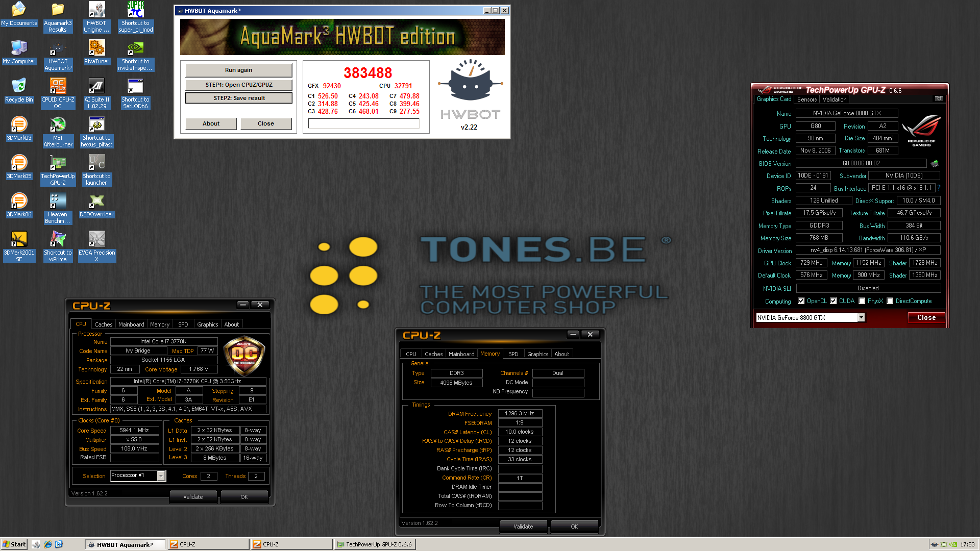Toggle PhysX checkbox in GPU-Z
The width and height of the screenshot is (980, 551).
coord(862,301)
